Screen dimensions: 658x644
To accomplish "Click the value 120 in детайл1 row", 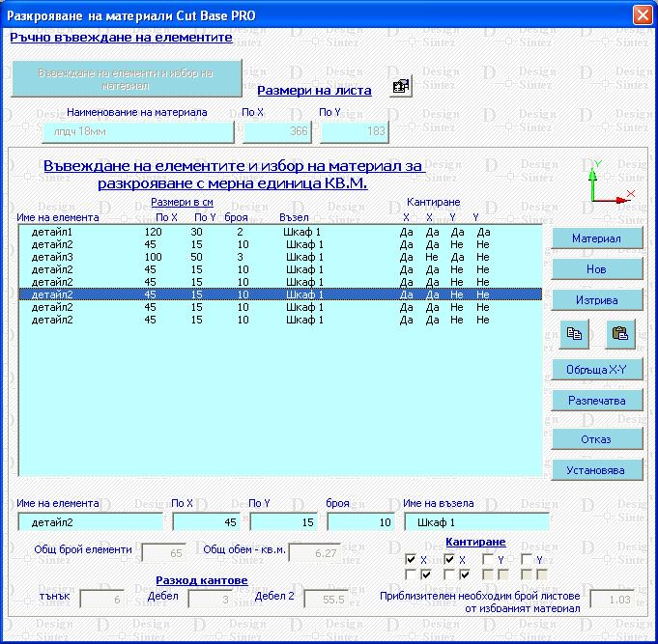I will [x=154, y=232].
